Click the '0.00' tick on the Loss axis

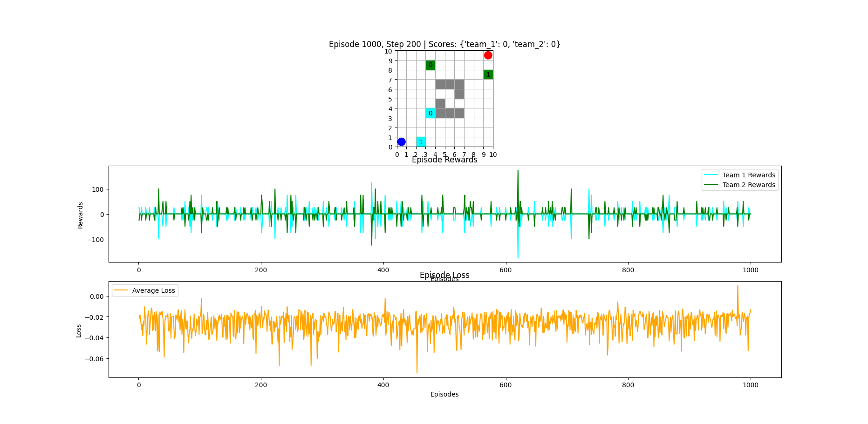tap(97, 296)
